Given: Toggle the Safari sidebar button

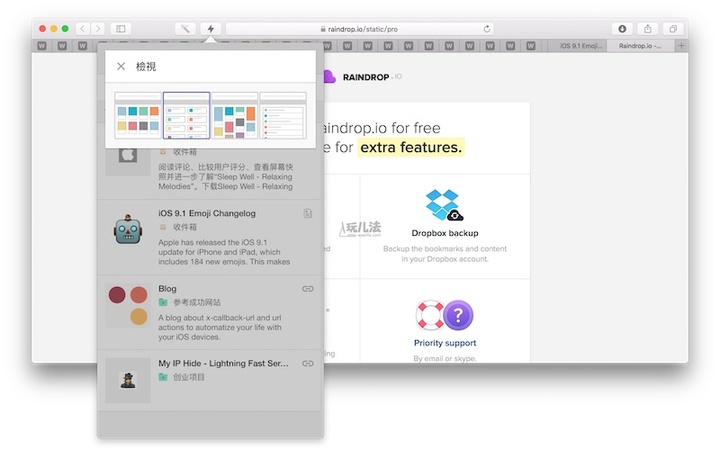Looking at the screenshot, I should pos(121,29).
